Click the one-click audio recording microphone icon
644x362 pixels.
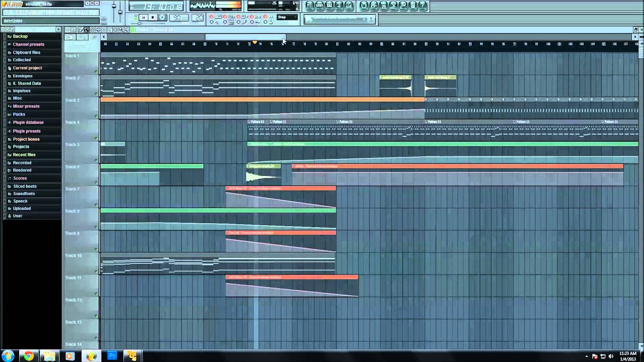click(403, 6)
